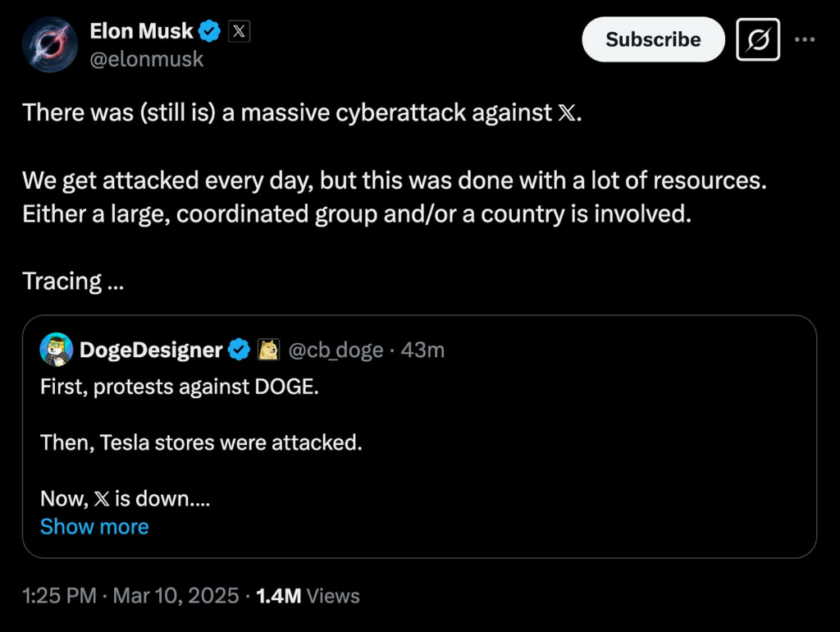Screen dimensions: 840x632
Task: Click the Subscribe button
Action: coord(652,39)
